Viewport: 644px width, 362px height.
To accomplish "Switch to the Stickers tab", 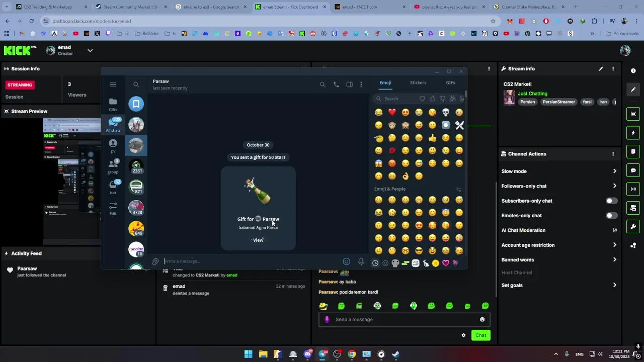I will [x=418, y=82].
